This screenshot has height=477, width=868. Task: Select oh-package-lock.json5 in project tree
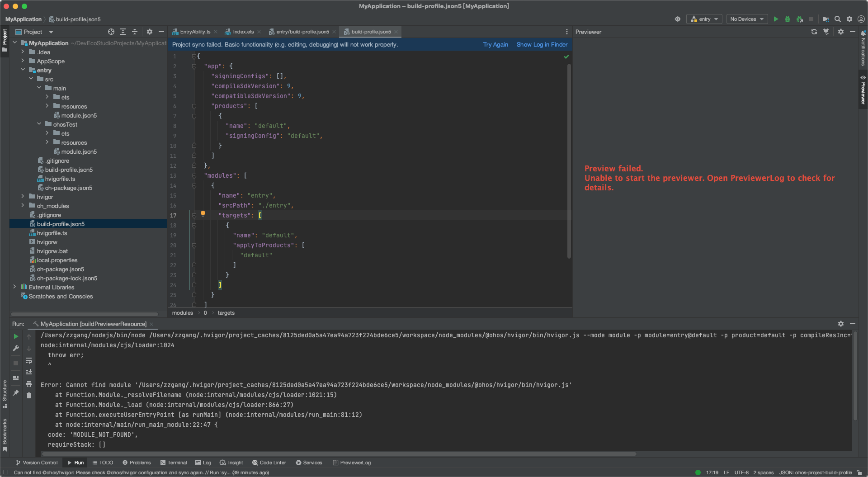point(67,278)
